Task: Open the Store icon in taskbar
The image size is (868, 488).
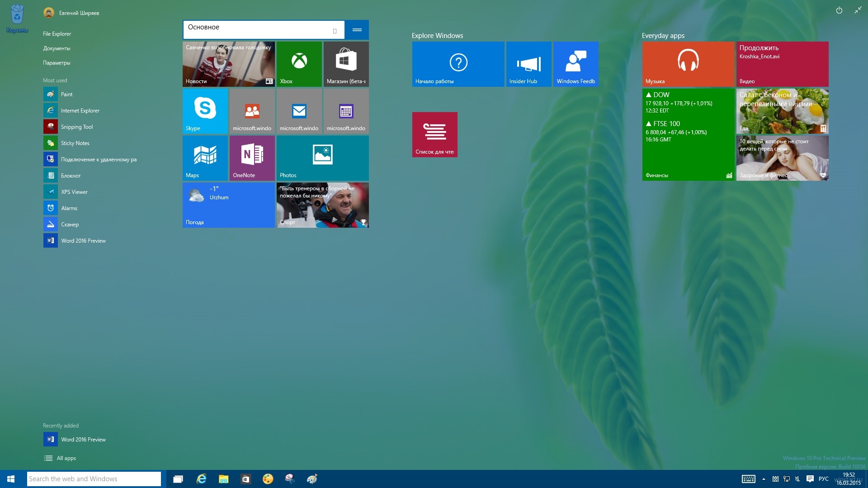Action: tap(245, 479)
